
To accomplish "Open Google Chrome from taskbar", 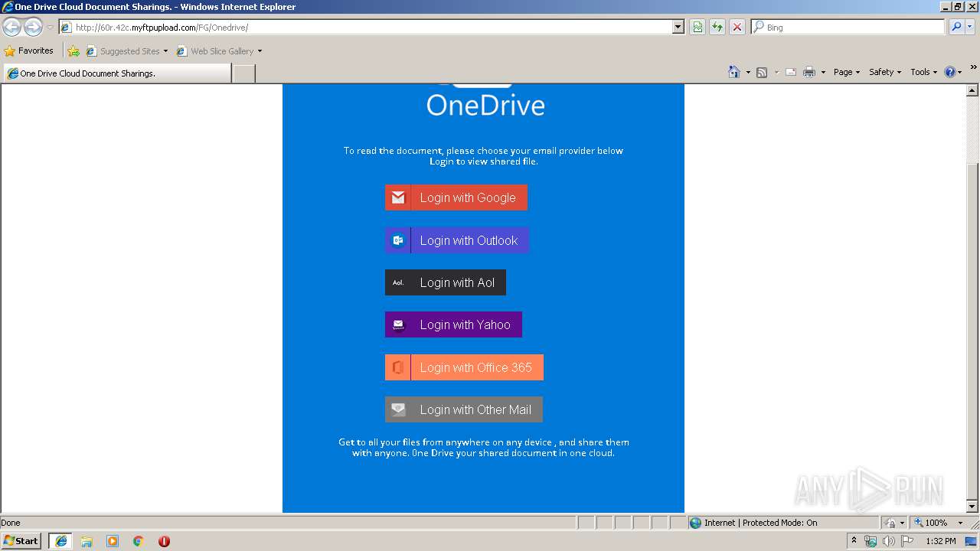I will [139, 541].
